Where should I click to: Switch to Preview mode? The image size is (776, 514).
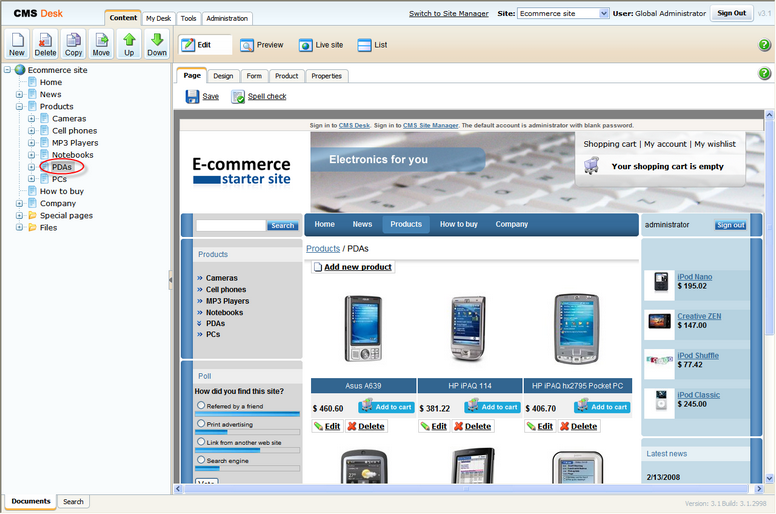pyautogui.click(x=262, y=45)
